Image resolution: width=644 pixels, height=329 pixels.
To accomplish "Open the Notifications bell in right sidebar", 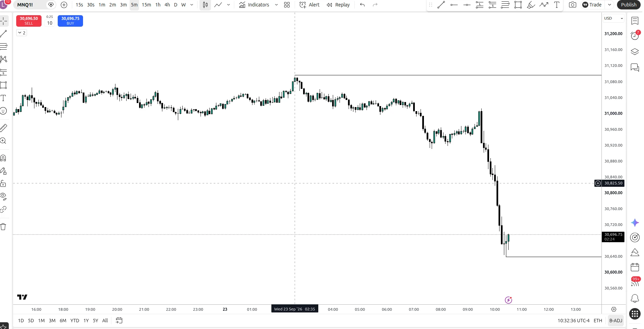I will coord(635,298).
